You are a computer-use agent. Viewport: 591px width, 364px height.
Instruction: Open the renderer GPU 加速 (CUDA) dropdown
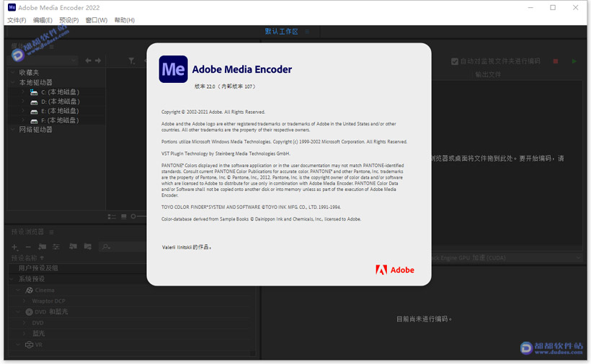click(x=506, y=258)
